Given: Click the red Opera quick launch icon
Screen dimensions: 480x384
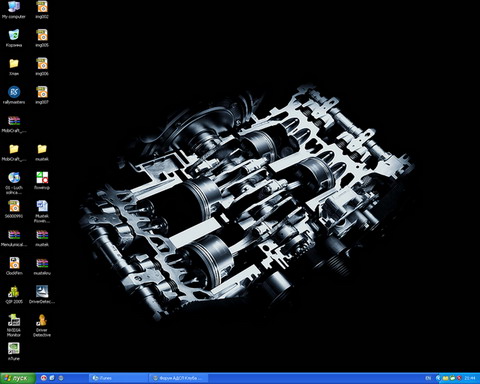Looking at the screenshot, I should (44, 378).
